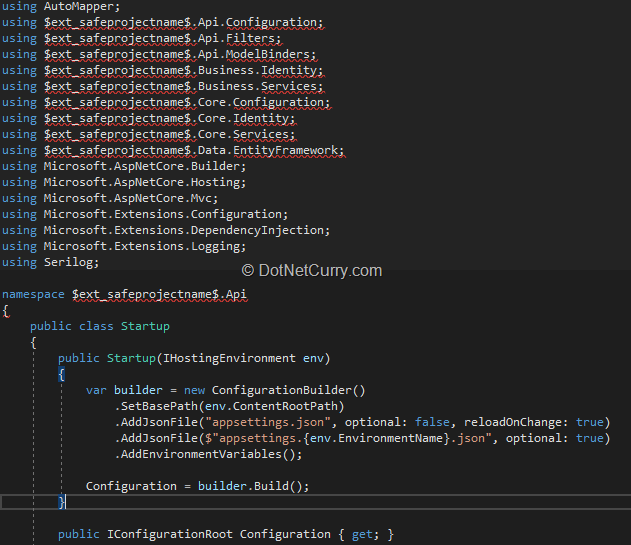
Task: Click the "appsettings.json" string literal
Action: 268,422
